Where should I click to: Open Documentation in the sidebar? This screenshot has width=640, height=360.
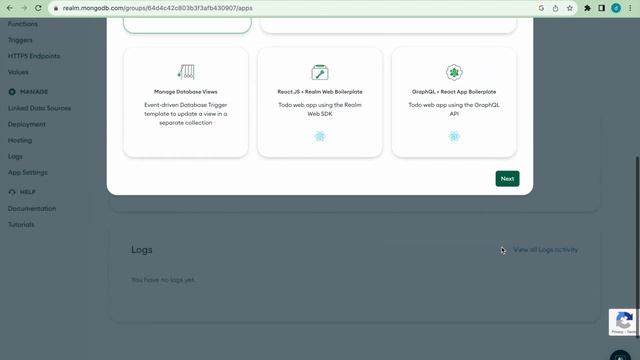(32, 209)
